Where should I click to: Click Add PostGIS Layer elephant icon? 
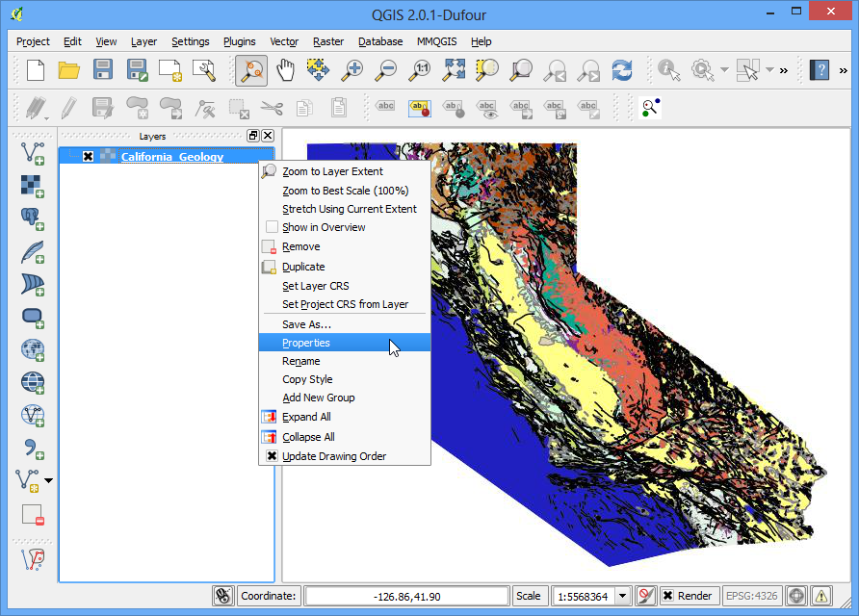[x=33, y=219]
